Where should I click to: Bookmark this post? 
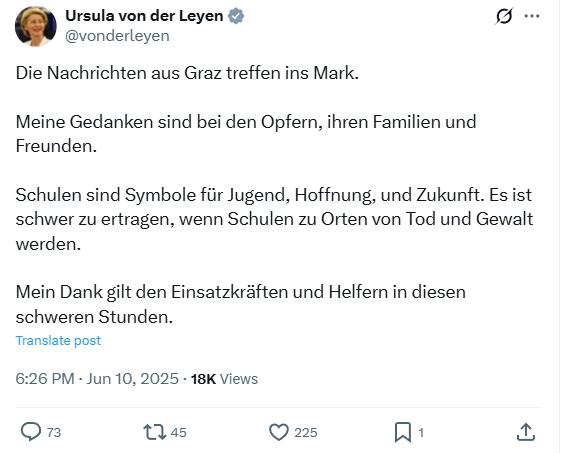point(403,433)
